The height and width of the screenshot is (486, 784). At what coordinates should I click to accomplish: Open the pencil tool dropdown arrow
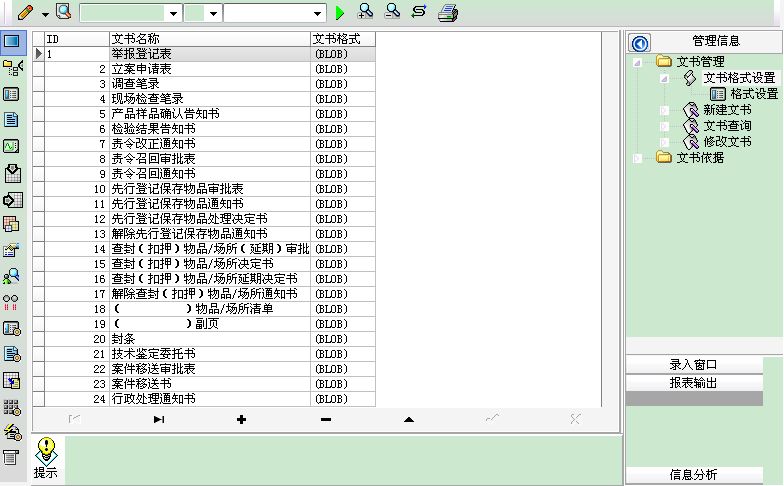tap(46, 14)
